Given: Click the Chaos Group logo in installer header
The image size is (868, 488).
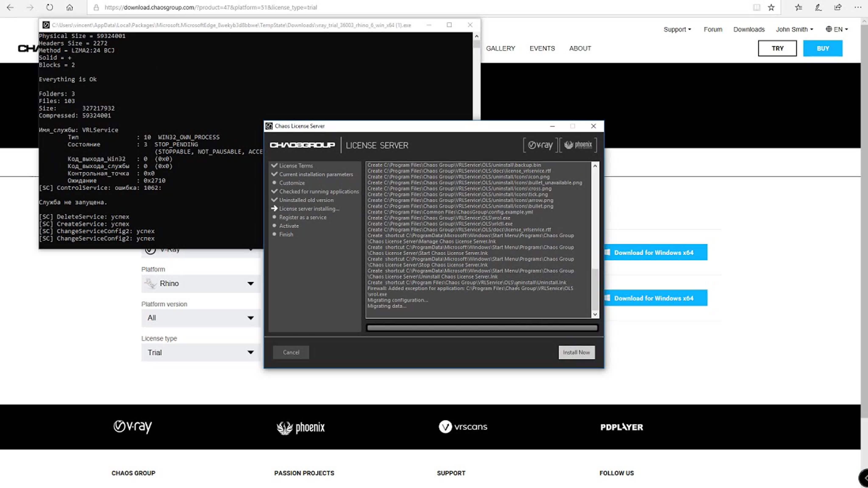Looking at the screenshot, I should (302, 145).
